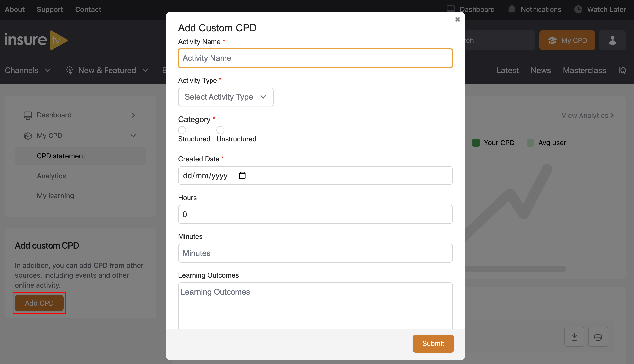This screenshot has width=634, height=364.
Task: Open the calendar picker for Created Date
Action: click(x=242, y=176)
